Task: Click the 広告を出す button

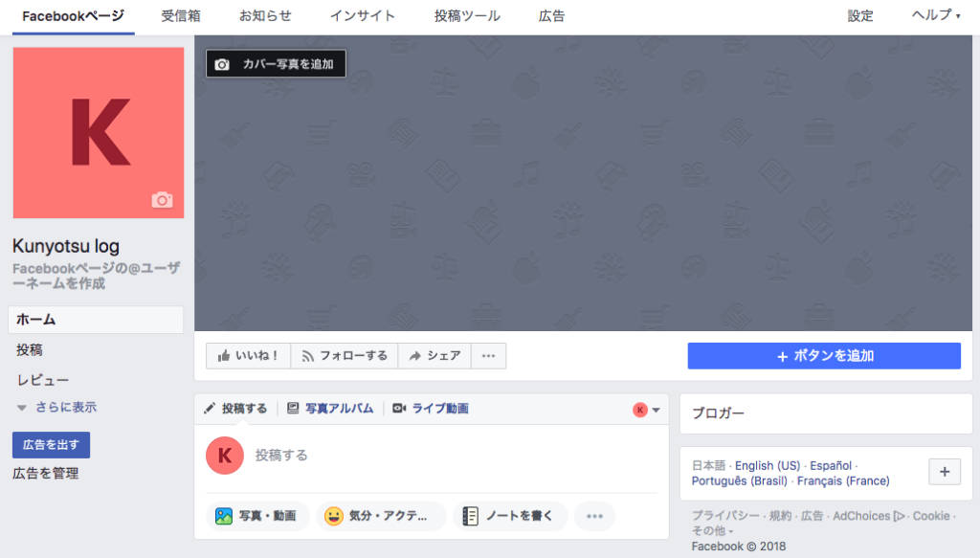Action: pyautogui.click(x=52, y=445)
